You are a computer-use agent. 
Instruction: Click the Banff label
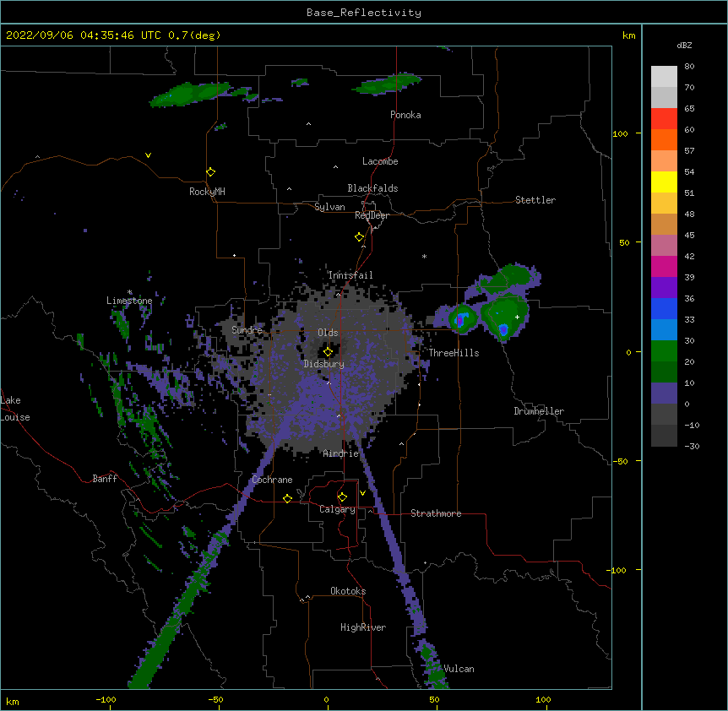[105, 479]
